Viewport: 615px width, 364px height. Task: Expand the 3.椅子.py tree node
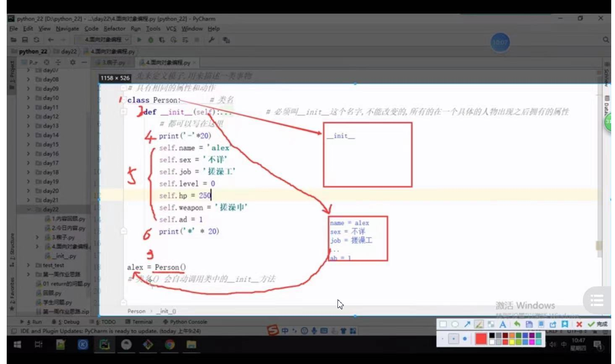pyautogui.click(x=37, y=237)
